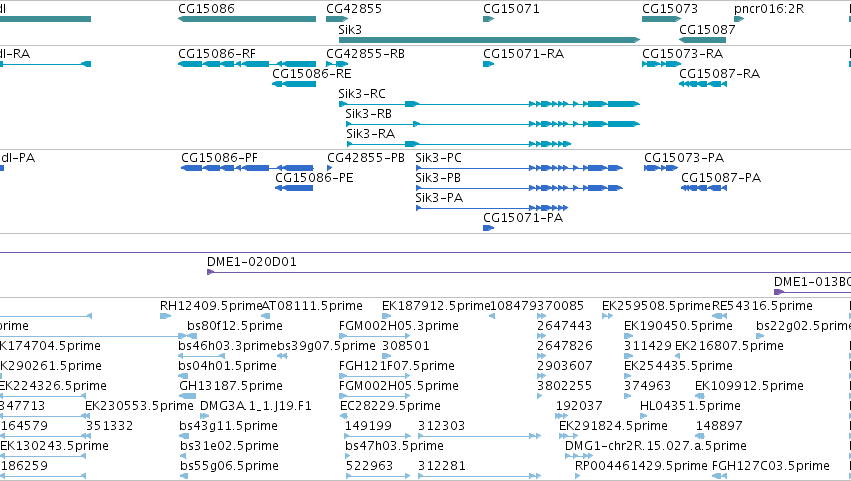This screenshot has height=481, width=851.
Task: Click the 108479370085 EST label
Action: (537, 306)
